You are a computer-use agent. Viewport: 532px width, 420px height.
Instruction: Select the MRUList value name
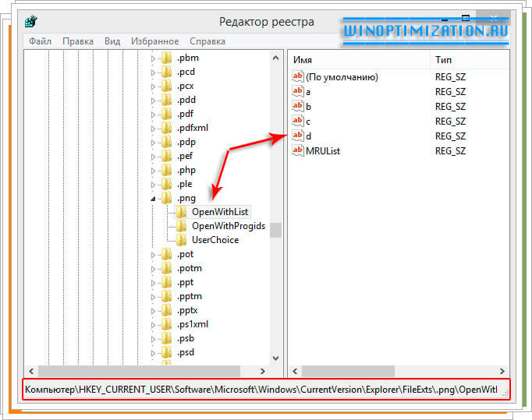323,151
